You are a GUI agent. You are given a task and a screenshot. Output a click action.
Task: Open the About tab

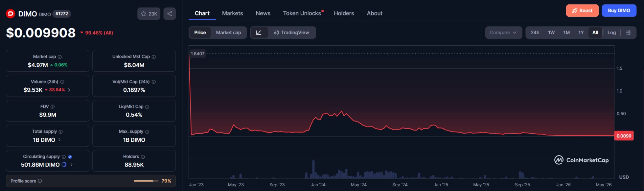click(375, 13)
